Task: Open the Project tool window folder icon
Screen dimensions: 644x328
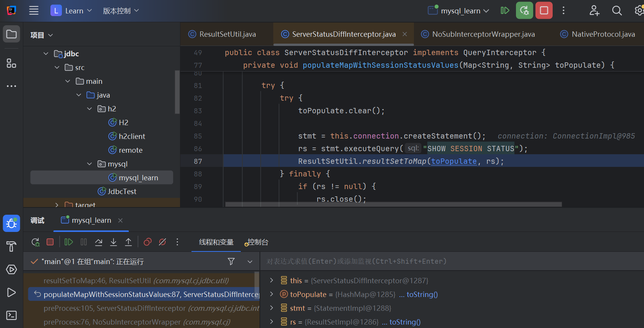Action: coord(11,34)
